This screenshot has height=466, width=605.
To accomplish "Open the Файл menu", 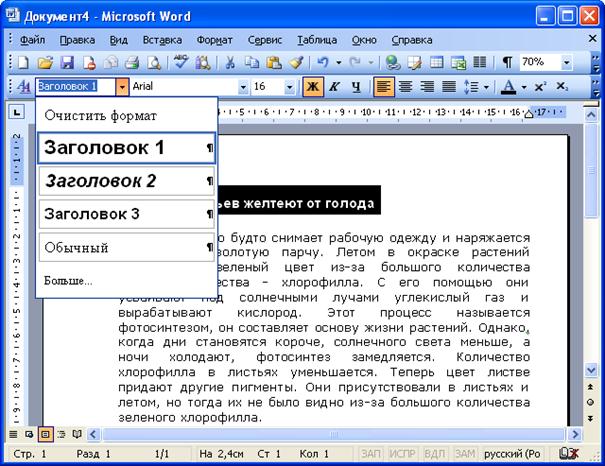I will (32, 40).
